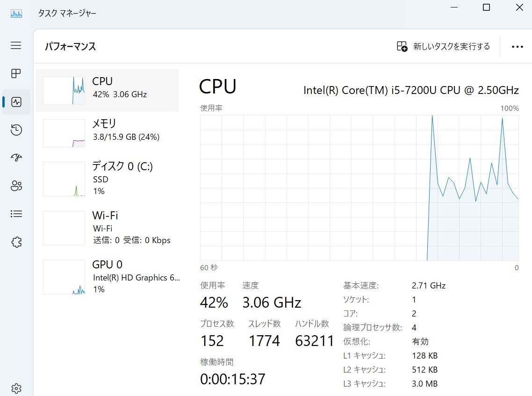
Task: Open the App history icon
Action: (x=16, y=130)
